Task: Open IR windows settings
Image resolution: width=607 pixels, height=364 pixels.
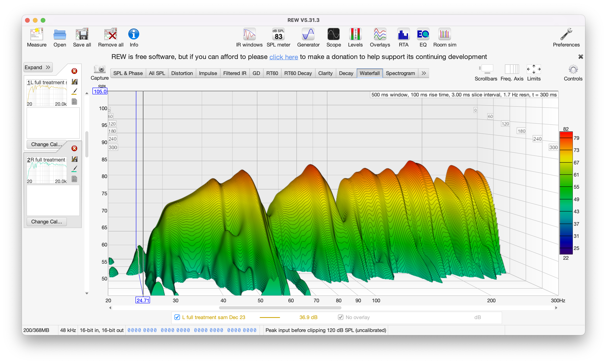Action: point(249,37)
